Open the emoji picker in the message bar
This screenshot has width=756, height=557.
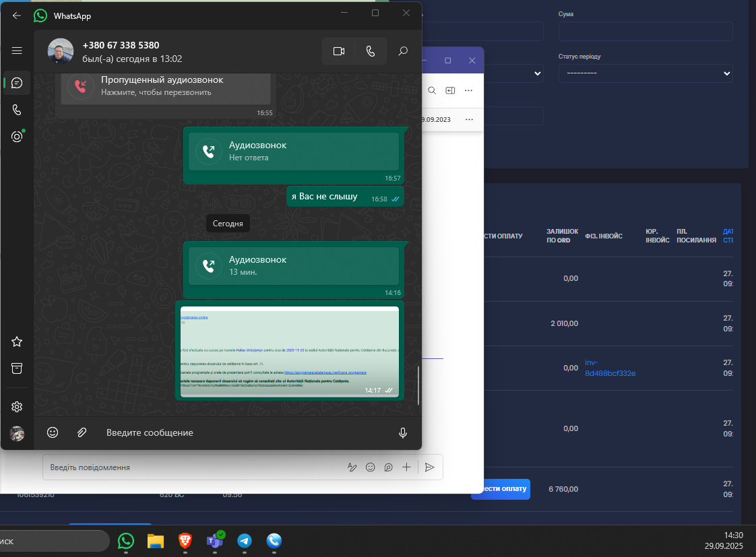click(53, 432)
